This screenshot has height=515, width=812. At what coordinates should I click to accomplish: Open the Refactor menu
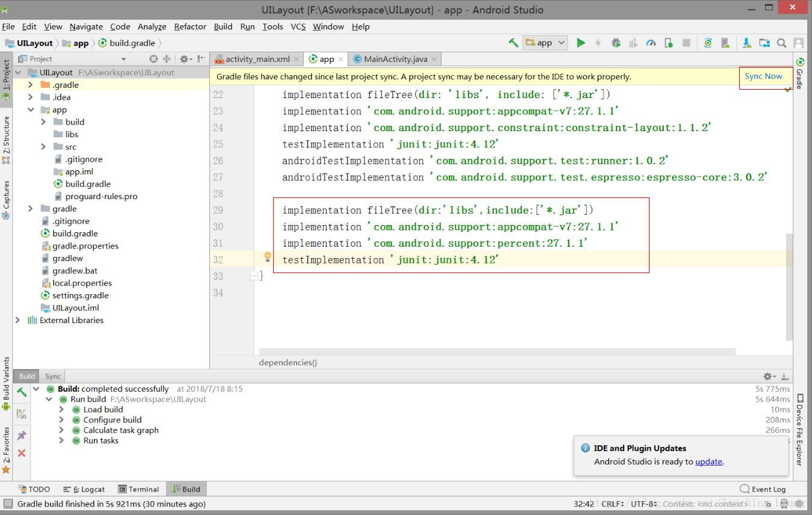190,26
